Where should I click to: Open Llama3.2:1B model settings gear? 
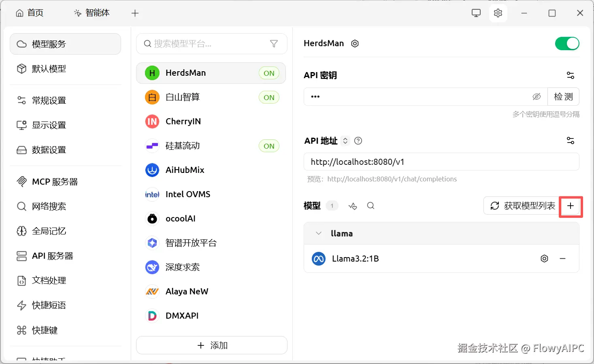pyautogui.click(x=545, y=259)
